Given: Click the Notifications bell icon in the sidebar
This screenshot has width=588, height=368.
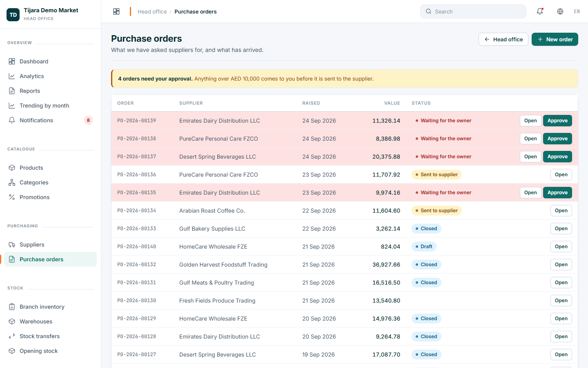Looking at the screenshot, I should 12,120.
